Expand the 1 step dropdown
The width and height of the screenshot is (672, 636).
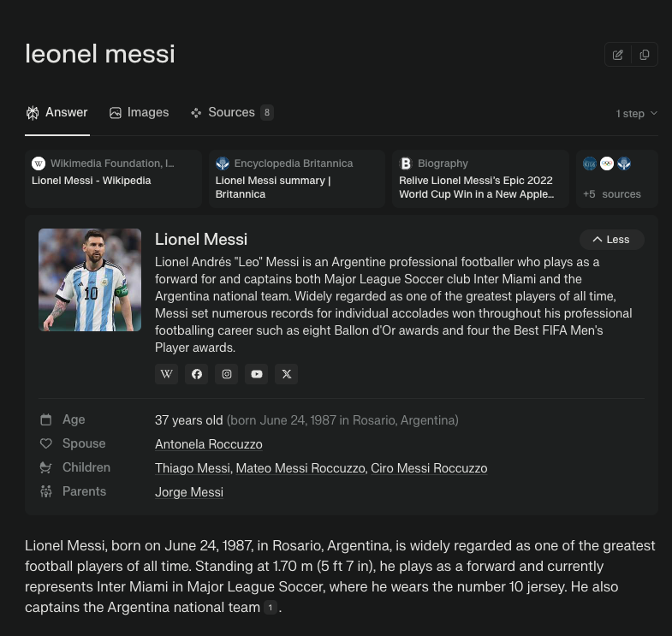pyautogui.click(x=636, y=114)
